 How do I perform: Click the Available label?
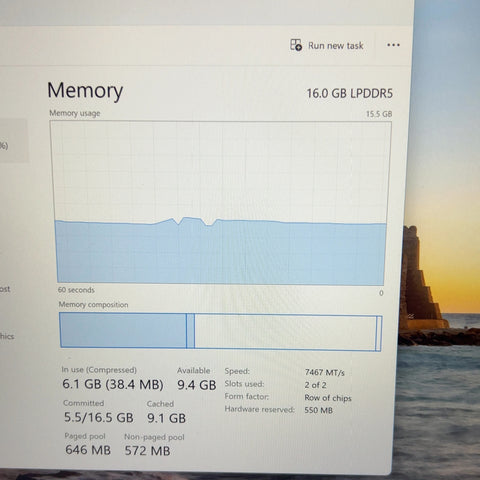tap(193, 371)
